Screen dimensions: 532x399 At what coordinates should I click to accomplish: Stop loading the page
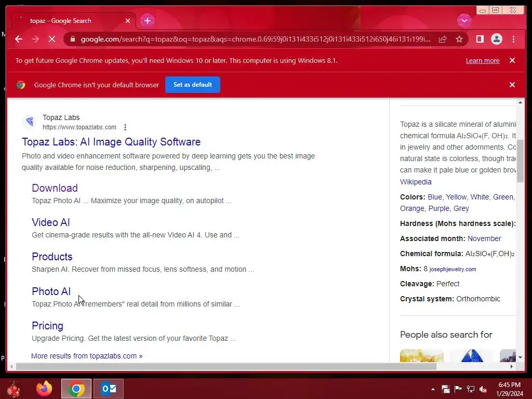click(x=52, y=39)
